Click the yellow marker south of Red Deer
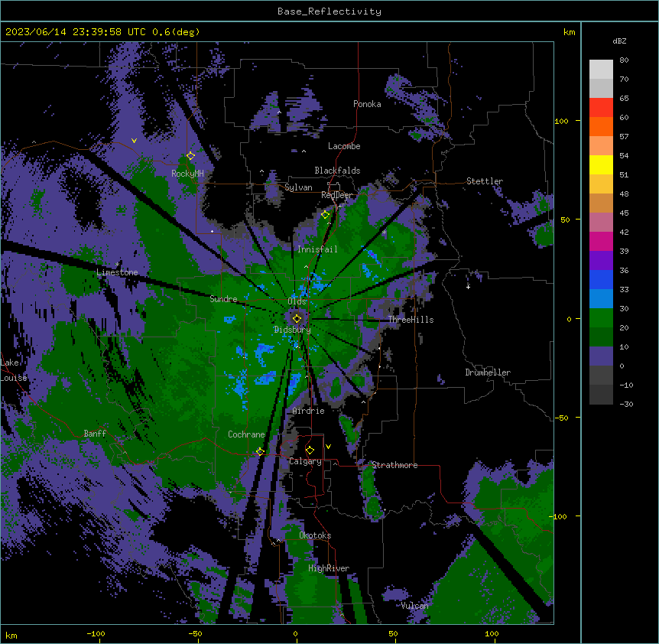The height and width of the screenshot is (644, 659). pos(325,215)
